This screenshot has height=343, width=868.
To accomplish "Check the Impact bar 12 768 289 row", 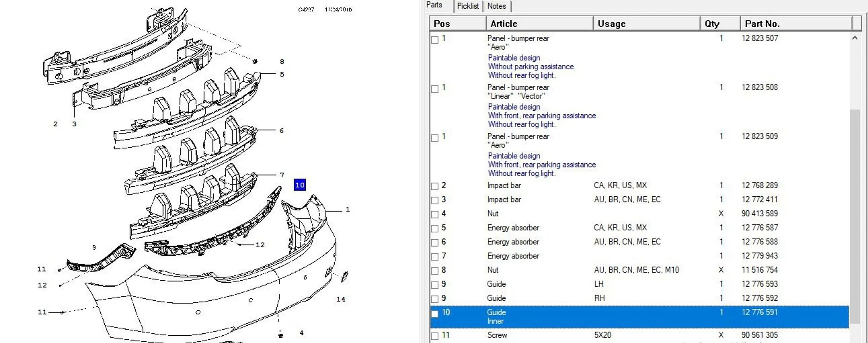I will 435,186.
